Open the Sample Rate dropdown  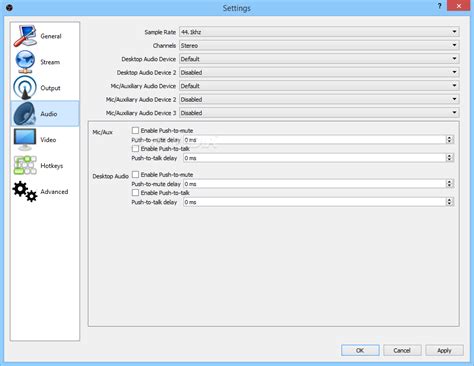(319, 32)
